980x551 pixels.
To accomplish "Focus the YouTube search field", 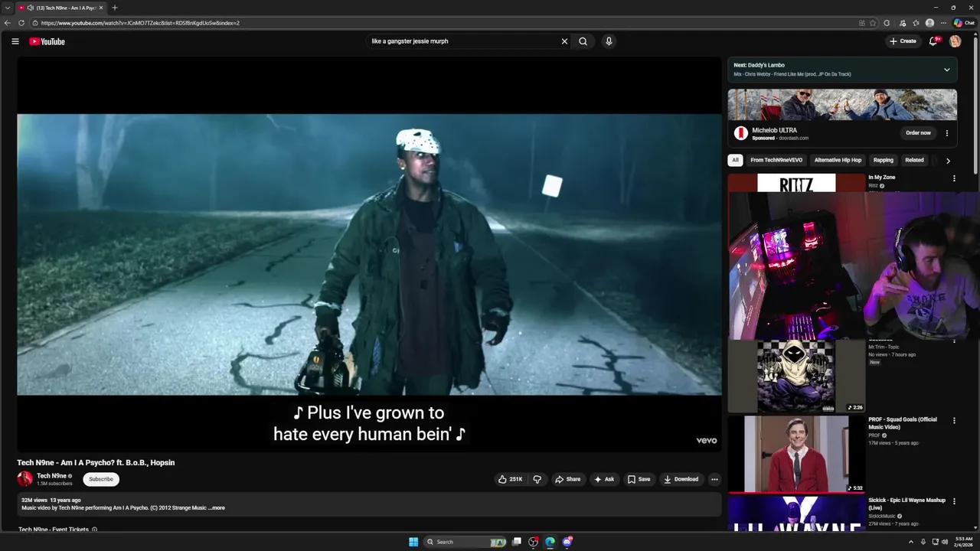I will [463, 41].
